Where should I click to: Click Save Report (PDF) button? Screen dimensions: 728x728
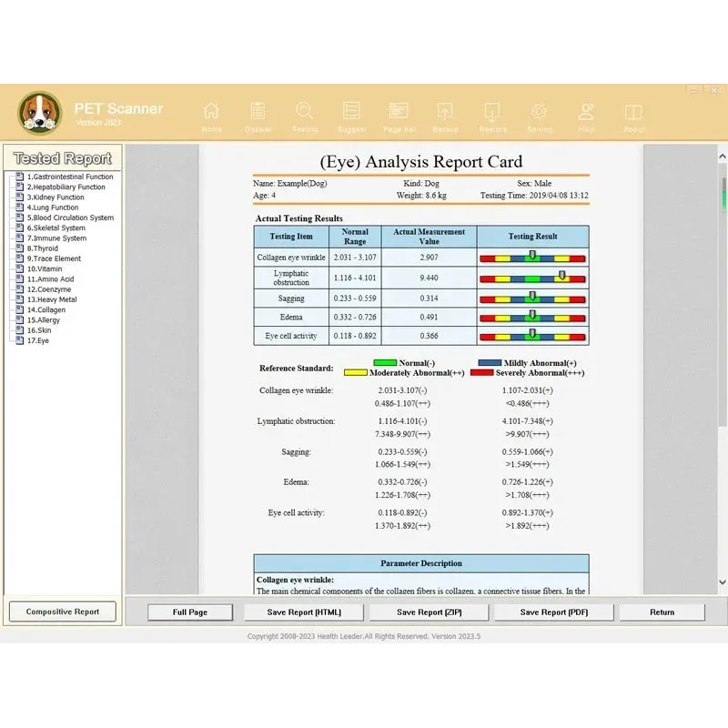pyautogui.click(x=554, y=612)
